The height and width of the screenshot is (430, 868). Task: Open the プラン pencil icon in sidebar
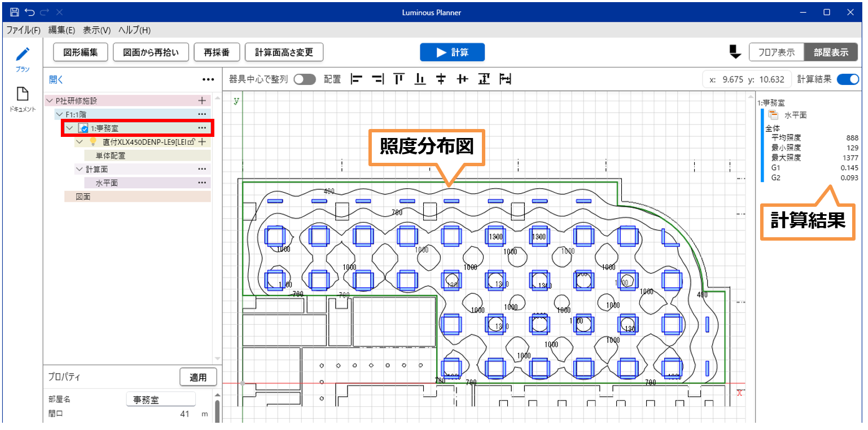(21, 55)
